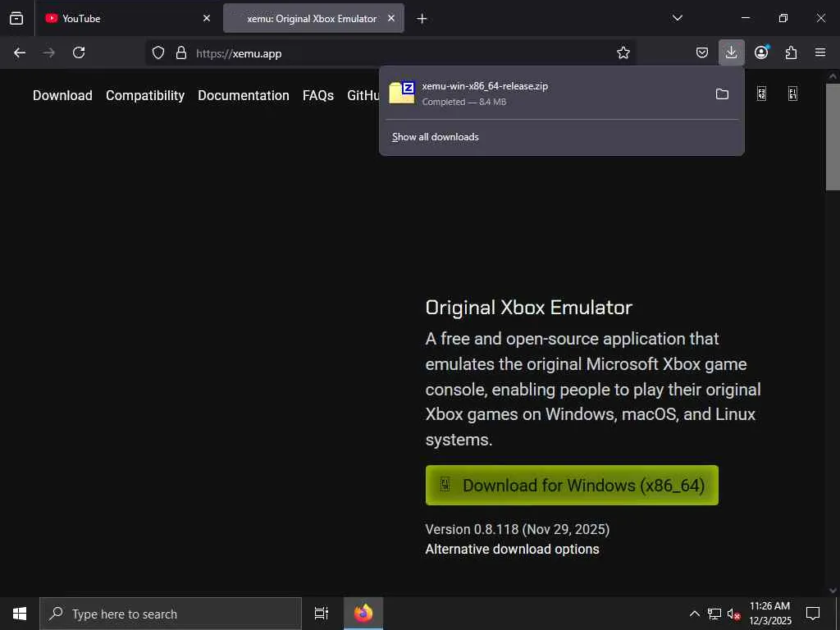Open Documentation nav menu item
The image size is (840, 630).
pyautogui.click(x=243, y=95)
